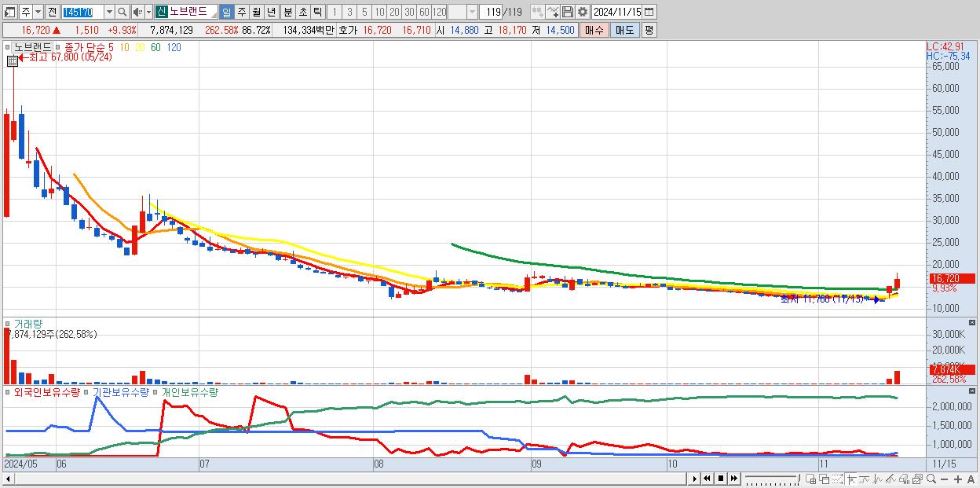
Task: Click the 평 button
Action: click(x=649, y=30)
